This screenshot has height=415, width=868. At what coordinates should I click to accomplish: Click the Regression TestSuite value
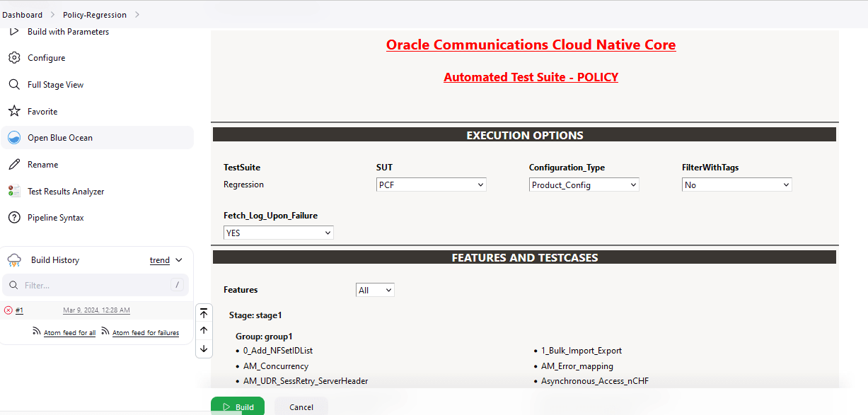tap(243, 185)
